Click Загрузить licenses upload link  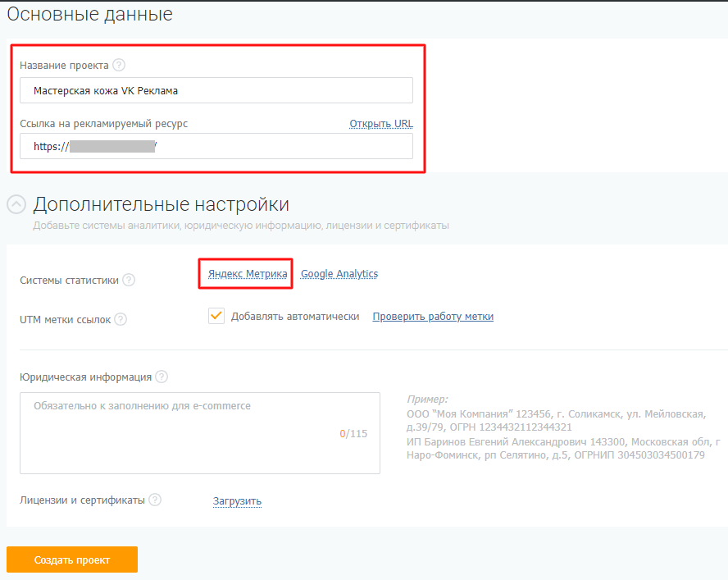pos(237,501)
